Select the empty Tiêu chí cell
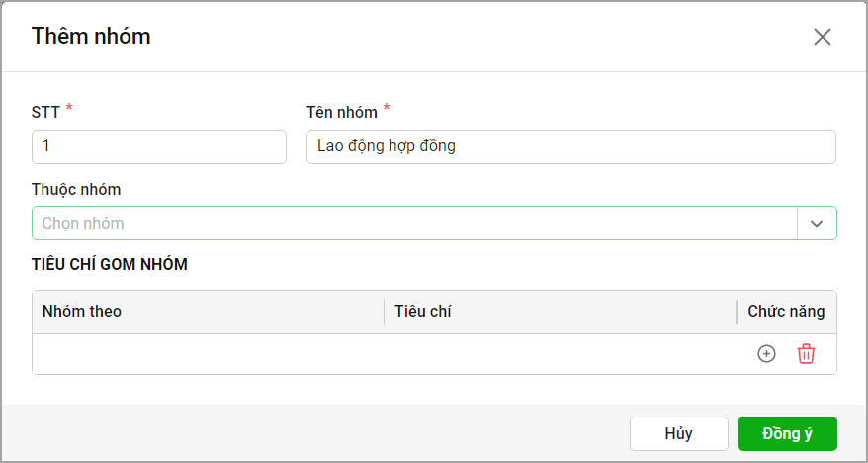 pyautogui.click(x=560, y=354)
